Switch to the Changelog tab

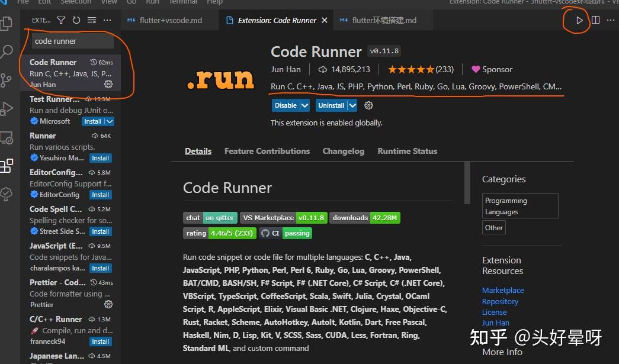pyautogui.click(x=343, y=151)
